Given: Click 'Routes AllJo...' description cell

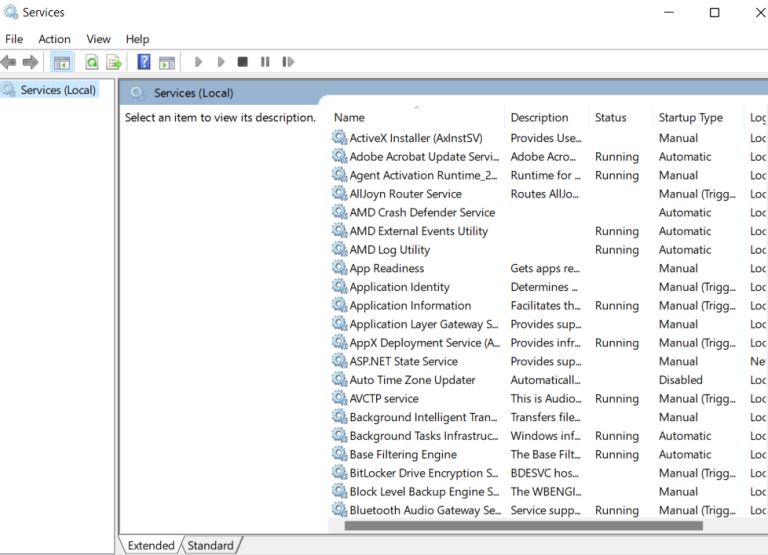Looking at the screenshot, I should [x=544, y=193].
